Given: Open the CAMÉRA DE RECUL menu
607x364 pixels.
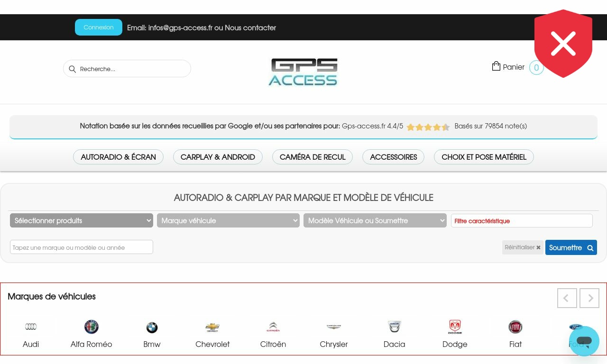Looking at the screenshot, I should [x=313, y=157].
